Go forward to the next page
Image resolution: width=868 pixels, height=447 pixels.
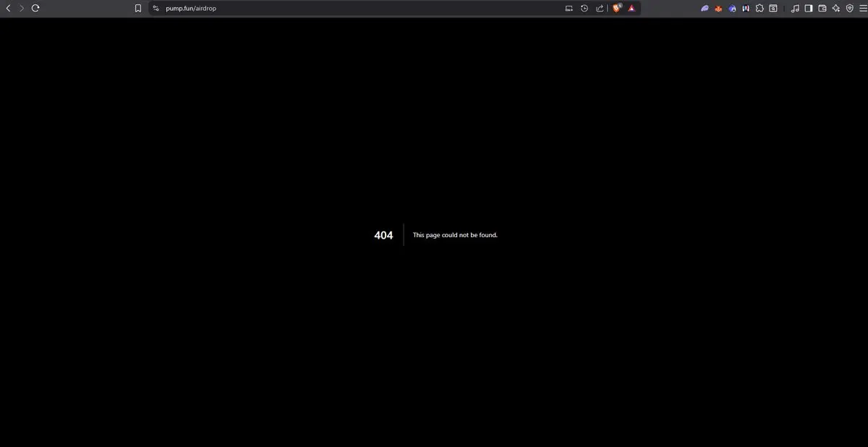coord(22,8)
